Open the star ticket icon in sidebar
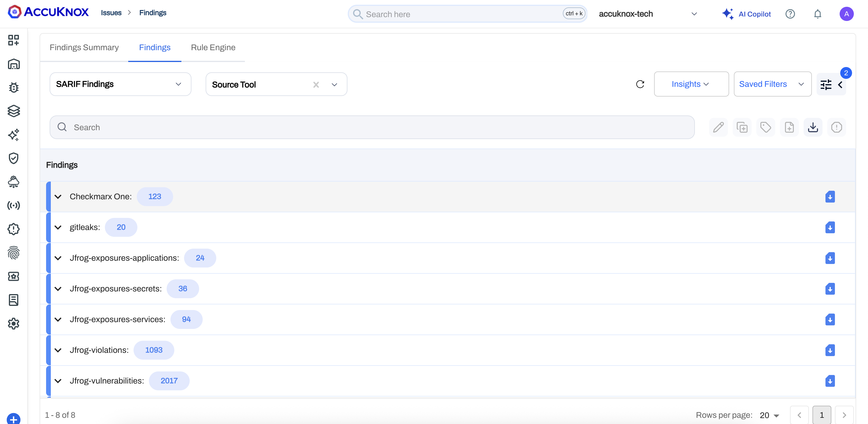 [14, 276]
